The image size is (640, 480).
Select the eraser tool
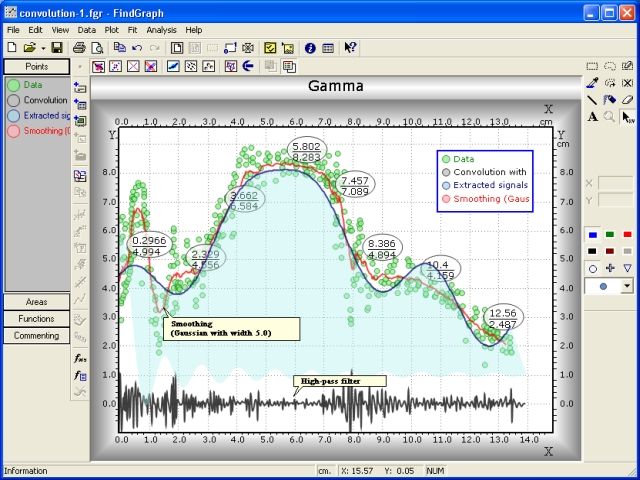tap(627, 100)
